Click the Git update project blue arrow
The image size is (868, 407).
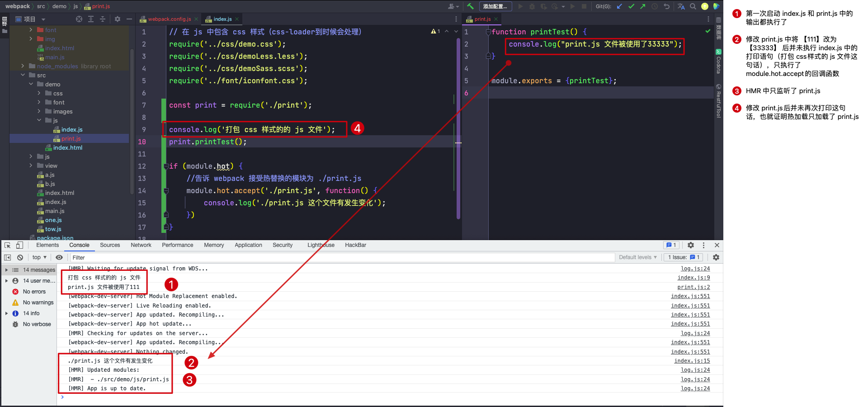619,6
